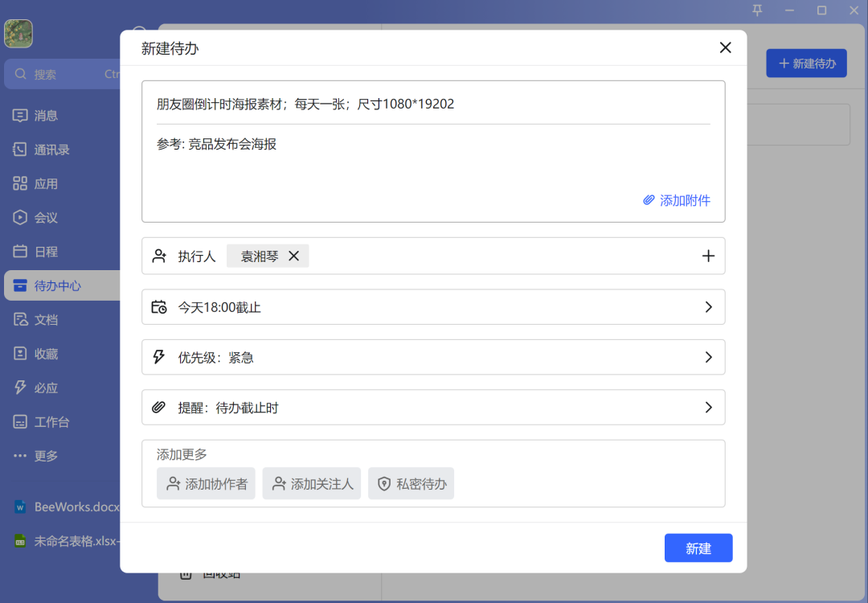Click the pin icon in the titlebar
The width and height of the screenshot is (868, 603).
(x=756, y=10)
